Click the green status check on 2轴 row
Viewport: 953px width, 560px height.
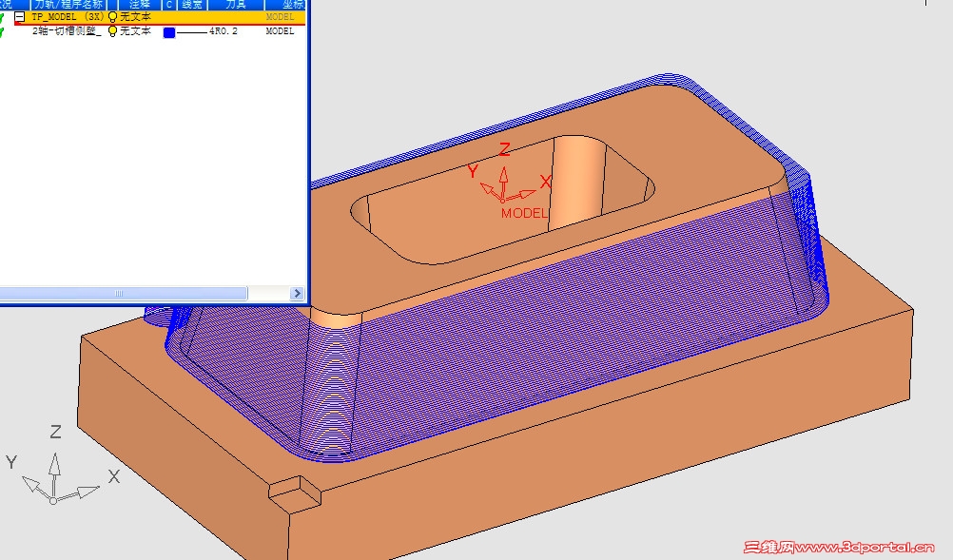click(x=3, y=31)
